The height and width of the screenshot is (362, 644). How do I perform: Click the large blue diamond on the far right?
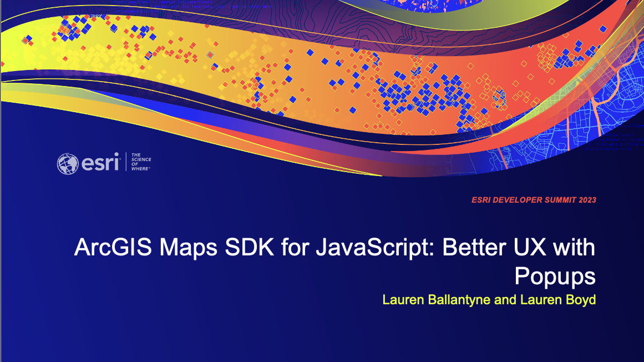point(602,29)
